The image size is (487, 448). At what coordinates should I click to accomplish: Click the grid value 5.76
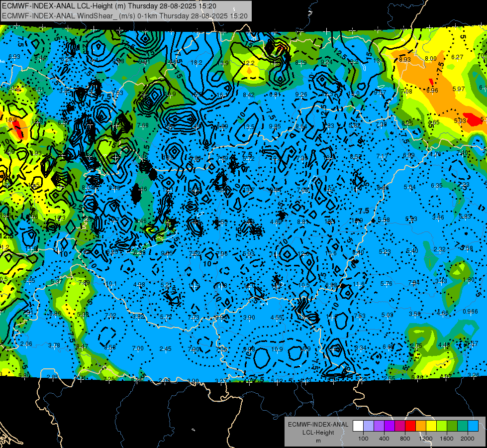387,284
